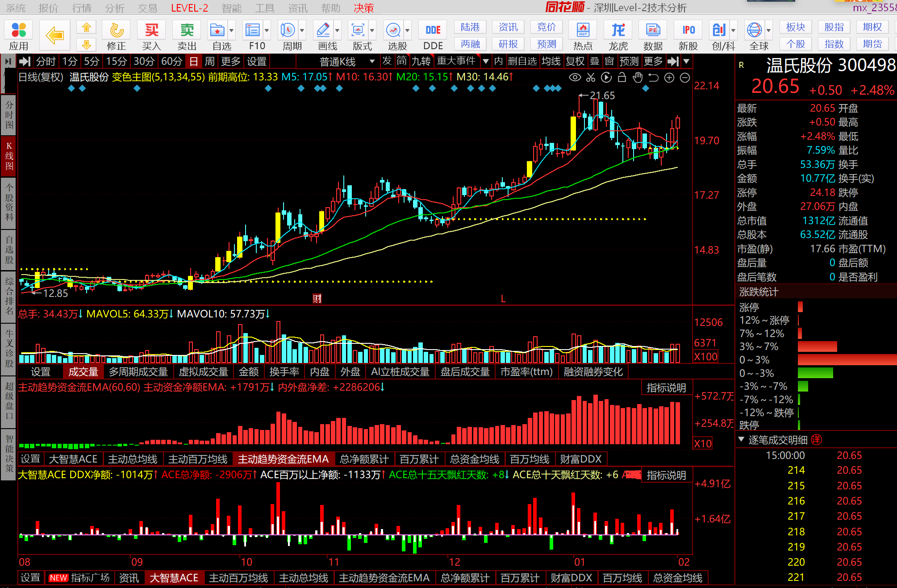This screenshot has width=897, height=588.
Task: Click the hand pan tool icon
Action: click(638, 78)
